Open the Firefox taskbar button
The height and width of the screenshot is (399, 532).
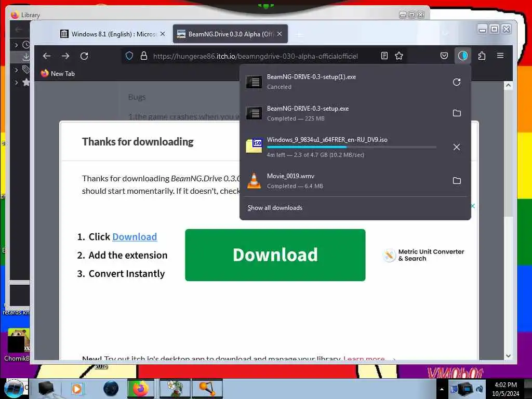(141, 389)
